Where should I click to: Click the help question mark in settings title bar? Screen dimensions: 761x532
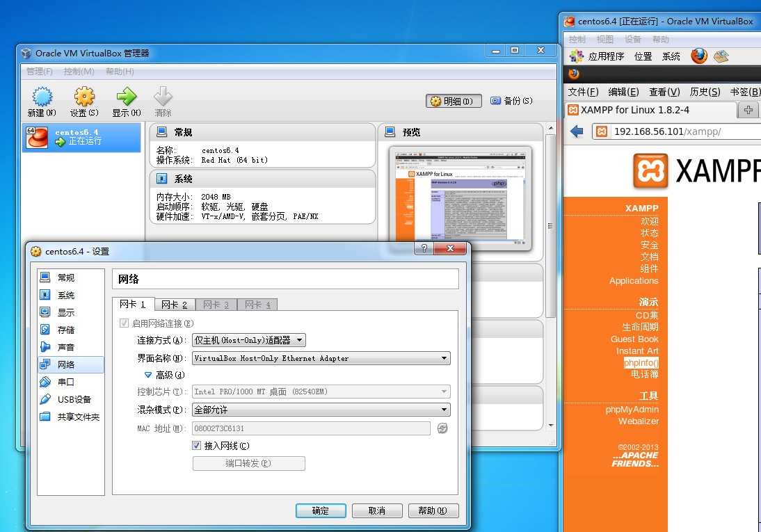424,248
